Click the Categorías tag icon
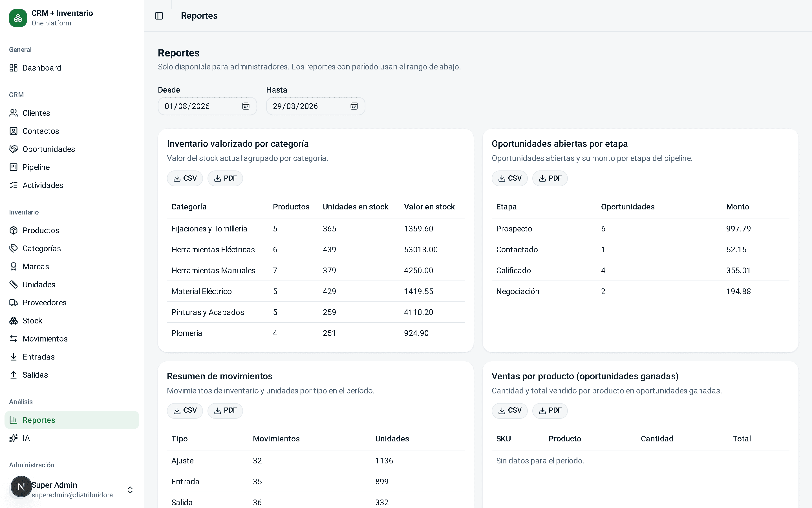 14,249
